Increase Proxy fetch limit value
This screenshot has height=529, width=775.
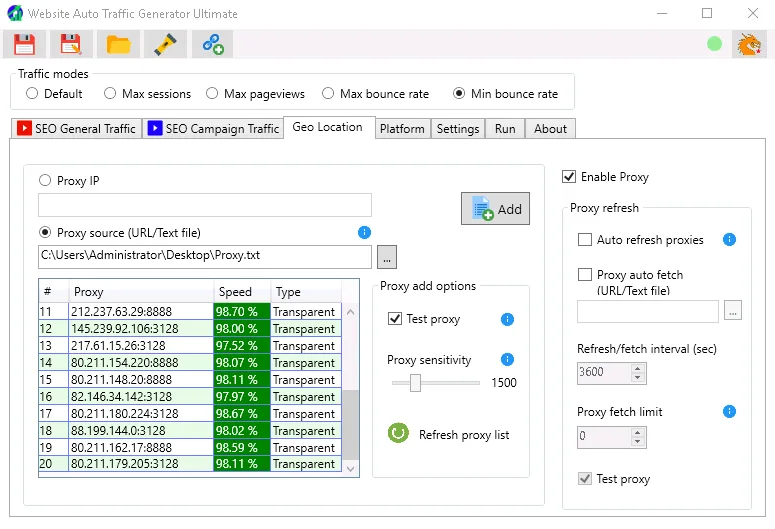pos(638,432)
